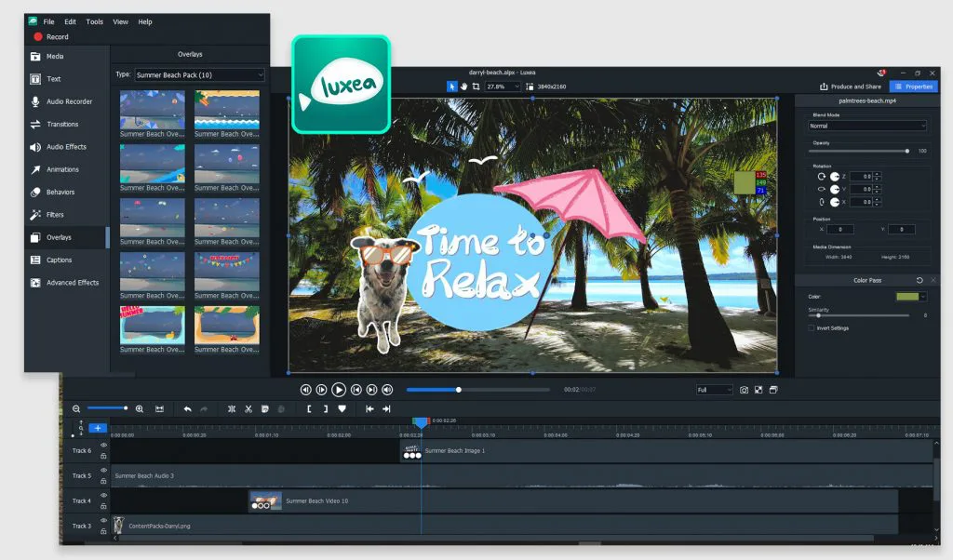Image resolution: width=953 pixels, height=560 pixels.
Task: Open the overlay Type dropdown
Action: point(199,74)
